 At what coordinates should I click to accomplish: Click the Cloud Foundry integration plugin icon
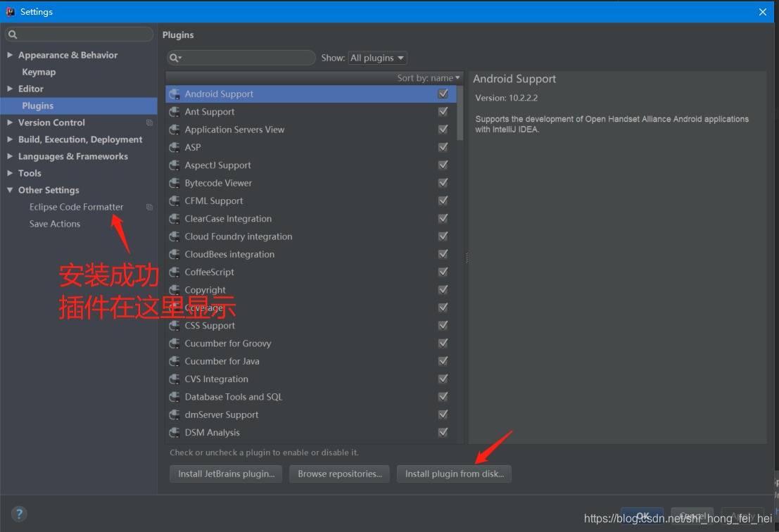(175, 236)
